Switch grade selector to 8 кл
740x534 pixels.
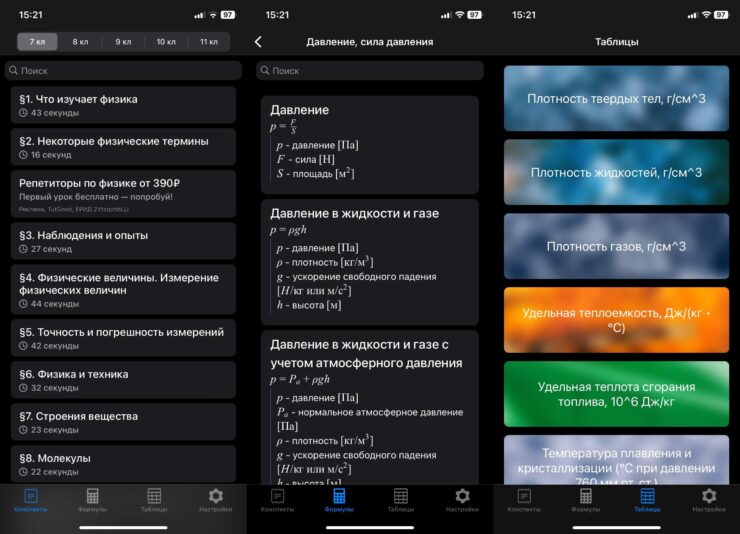[x=80, y=42]
